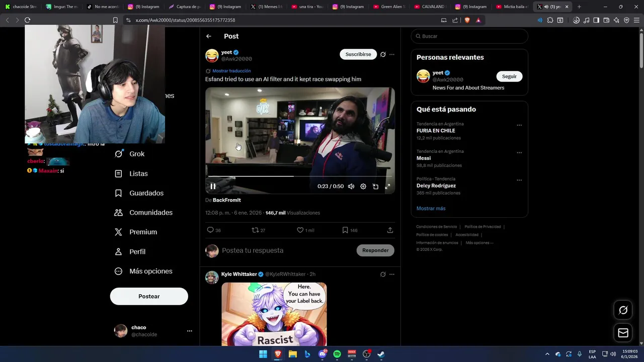Image resolution: width=644 pixels, height=362 pixels.
Task: Open options for FURIA EN CHILE trend
Action: [x=519, y=125]
